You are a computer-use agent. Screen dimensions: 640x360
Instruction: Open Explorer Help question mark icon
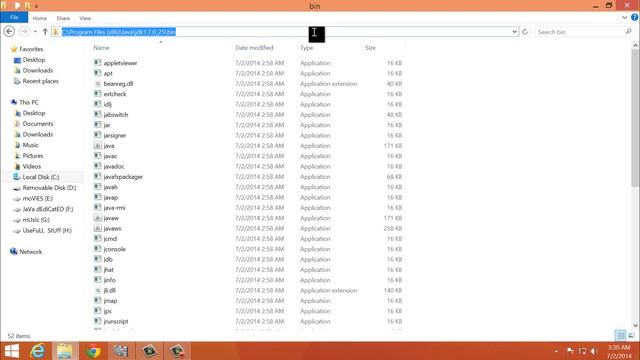(x=635, y=17)
